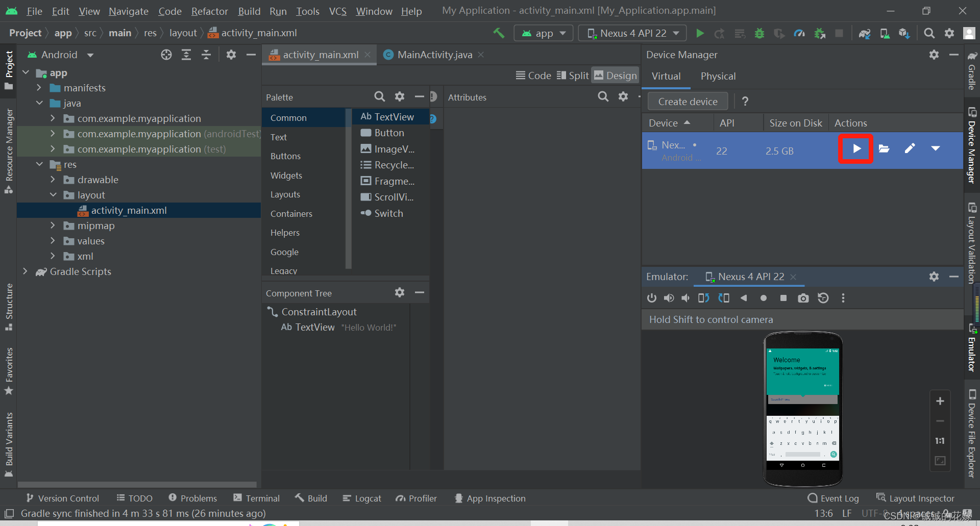Open the VCS menu

click(x=337, y=11)
